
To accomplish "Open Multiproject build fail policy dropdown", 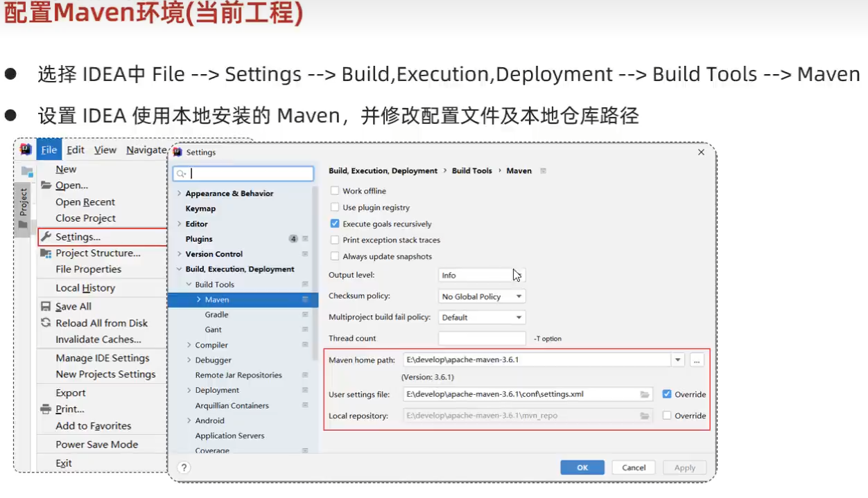I will click(482, 317).
